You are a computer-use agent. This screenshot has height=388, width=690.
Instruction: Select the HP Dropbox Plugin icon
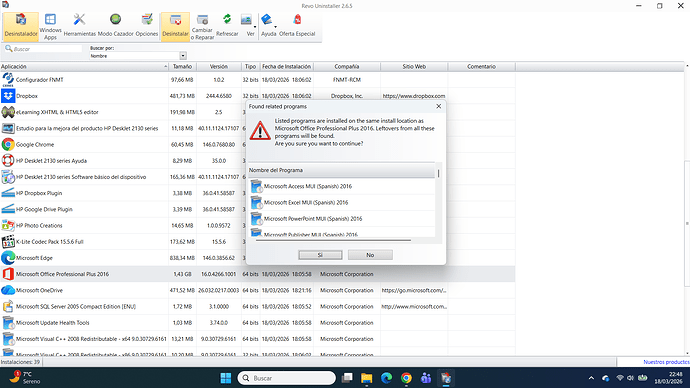click(x=8, y=193)
